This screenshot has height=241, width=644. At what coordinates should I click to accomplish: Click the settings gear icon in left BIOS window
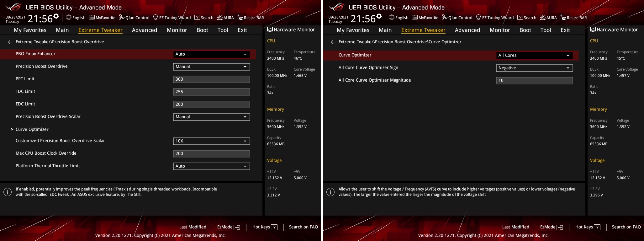pos(56,16)
